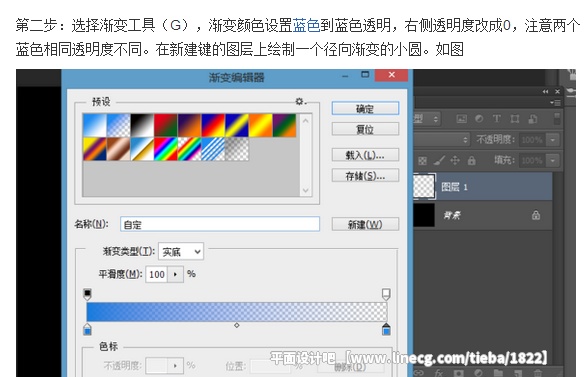Select the violet-green-orange gradient preset
Image resolution: width=588 pixels, height=377 pixels.
click(x=284, y=125)
